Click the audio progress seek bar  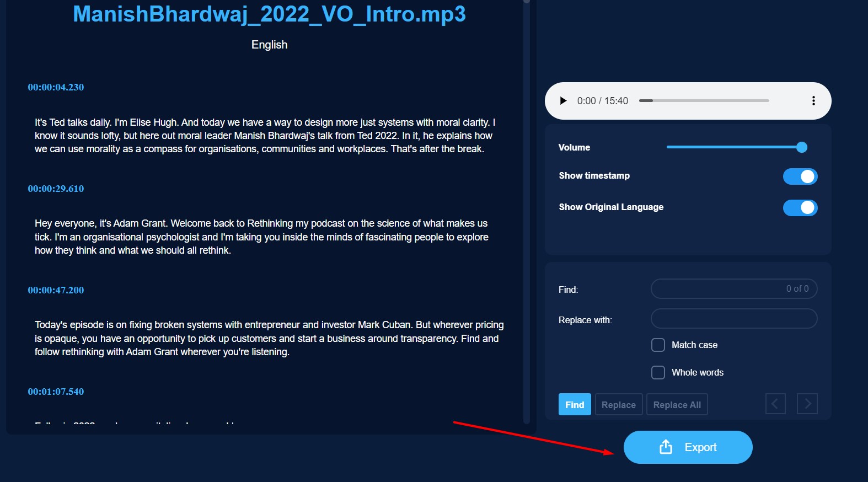point(704,101)
